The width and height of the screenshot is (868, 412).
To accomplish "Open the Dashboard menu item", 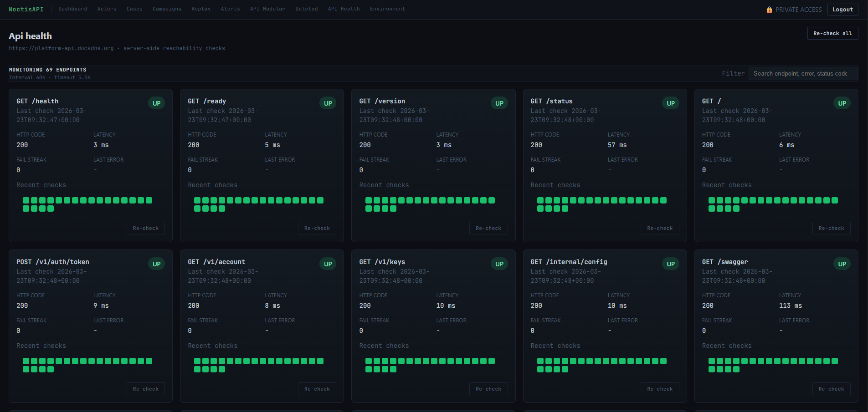I will 72,9.
